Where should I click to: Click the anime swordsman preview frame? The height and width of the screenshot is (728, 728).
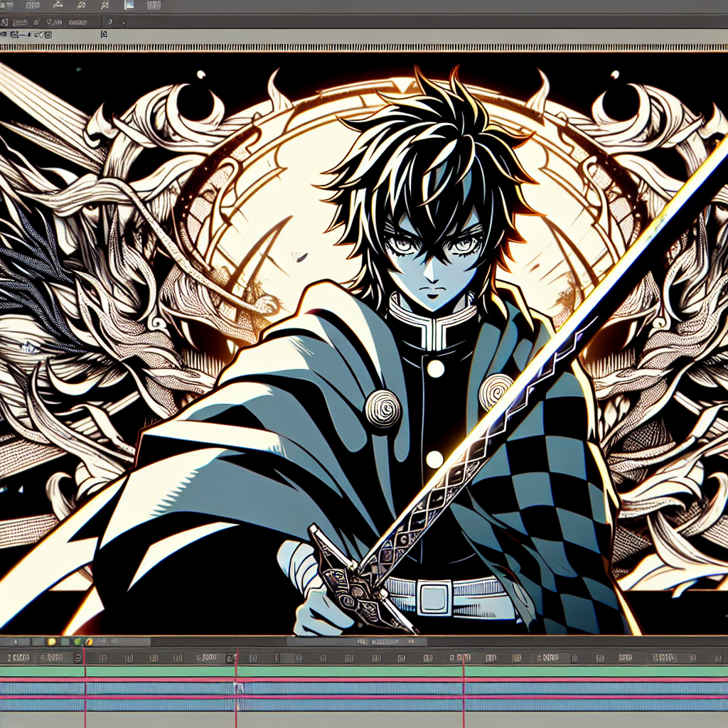[364, 343]
